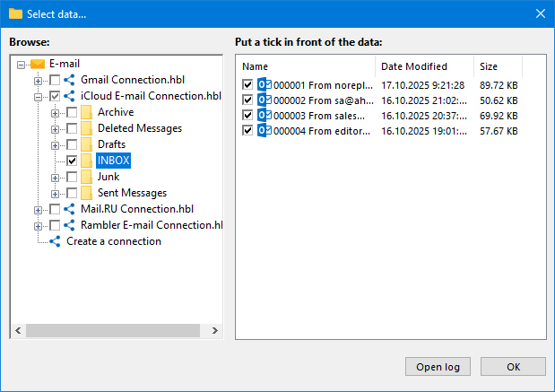The height and width of the screenshot is (392, 555).
Task: Click the Mail.RU Connection share icon
Action: pos(69,209)
